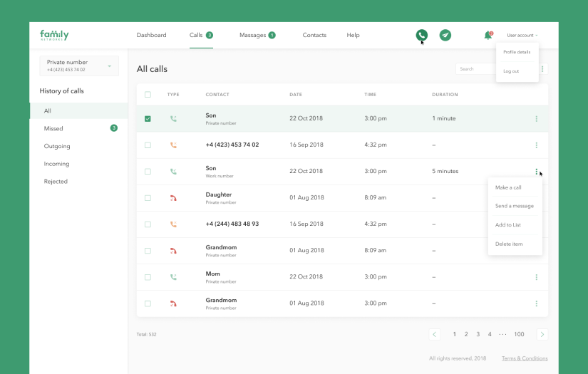Open options for the +4 (423) 453 74 02 row
This screenshot has height=374, width=588.
click(536, 145)
